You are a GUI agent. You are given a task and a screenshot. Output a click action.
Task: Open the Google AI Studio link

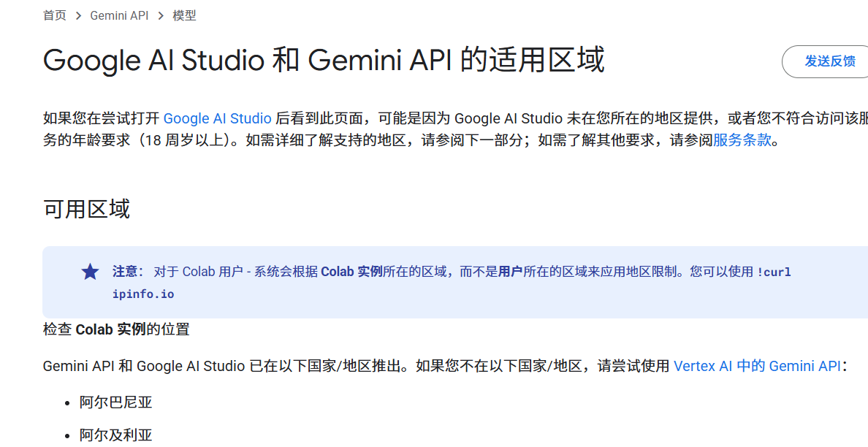tap(218, 118)
